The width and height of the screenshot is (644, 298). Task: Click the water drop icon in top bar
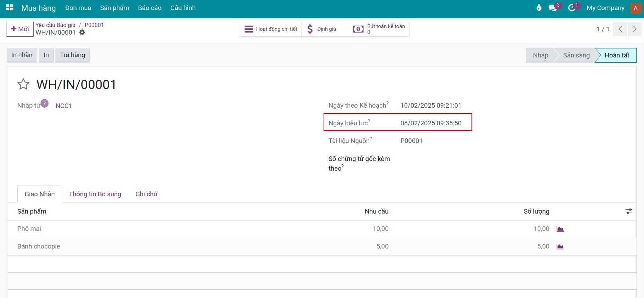coord(539,8)
